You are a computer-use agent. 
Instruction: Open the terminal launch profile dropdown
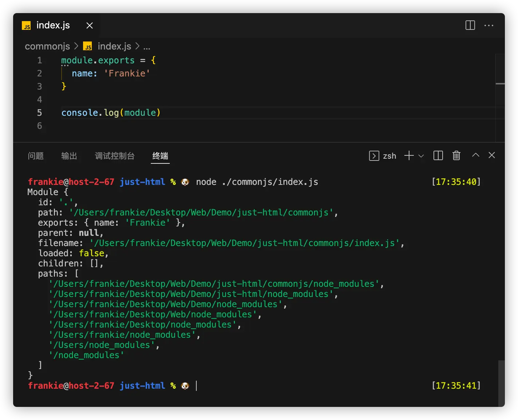421,156
